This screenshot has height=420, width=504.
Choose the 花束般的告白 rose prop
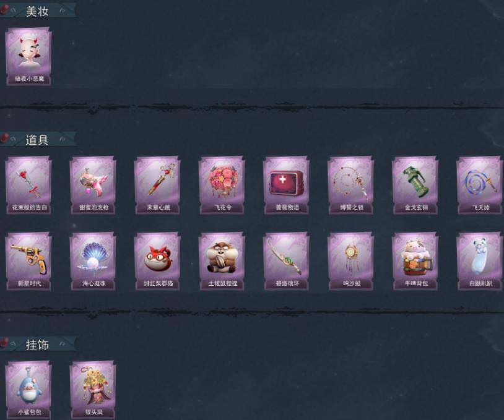click(x=28, y=186)
